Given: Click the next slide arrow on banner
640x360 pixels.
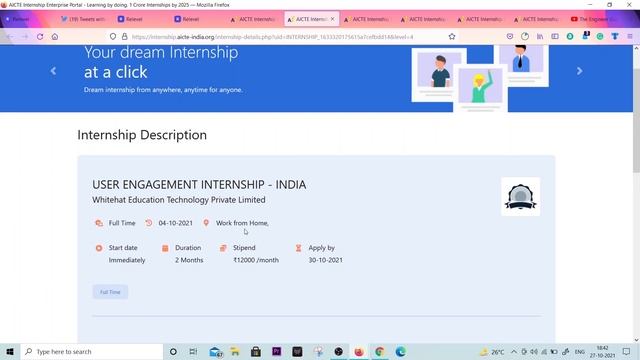Looking at the screenshot, I should (580, 71).
